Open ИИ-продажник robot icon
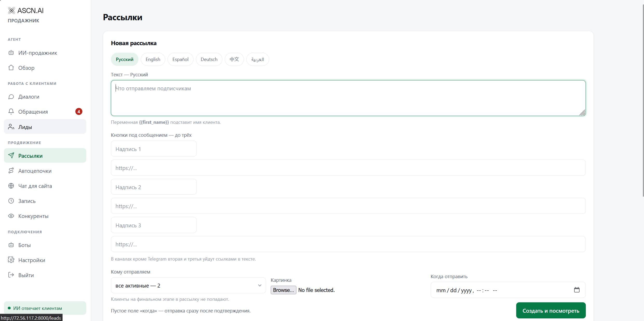 point(11,53)
